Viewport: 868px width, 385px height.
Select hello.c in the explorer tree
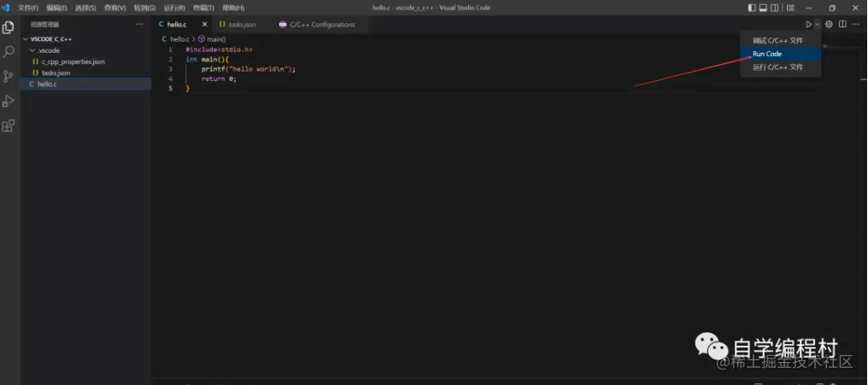point(85,84)
